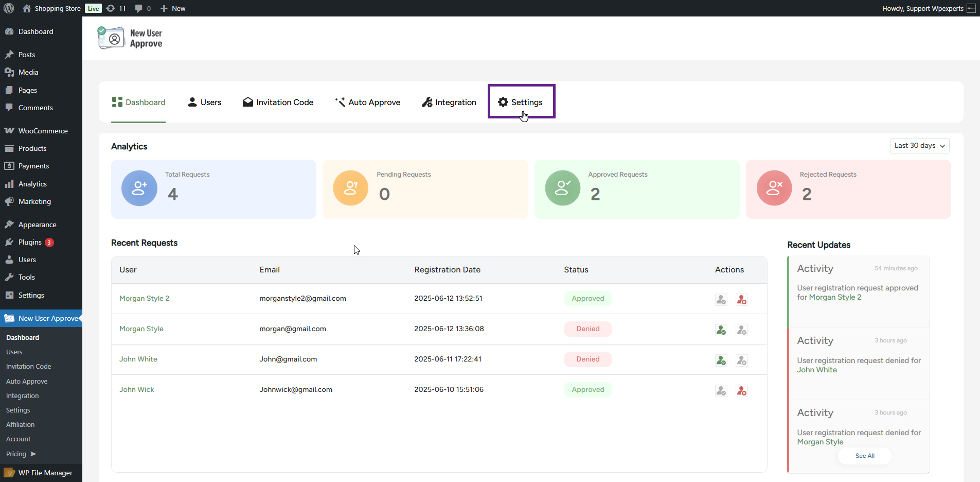Click the New User Approve logo
Screen dimensions: 980x482
[130, 38]
